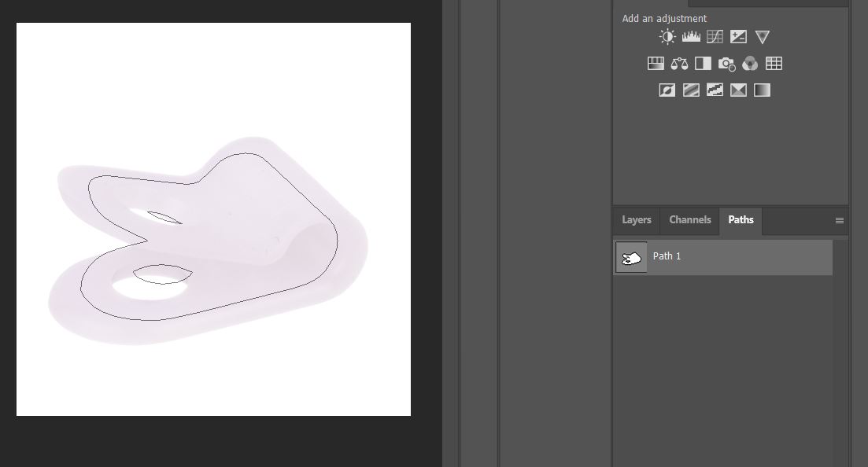Screen dimensions: 868x467
Task: Open the Paths panel options menu
Action: (x=840, y=221)
